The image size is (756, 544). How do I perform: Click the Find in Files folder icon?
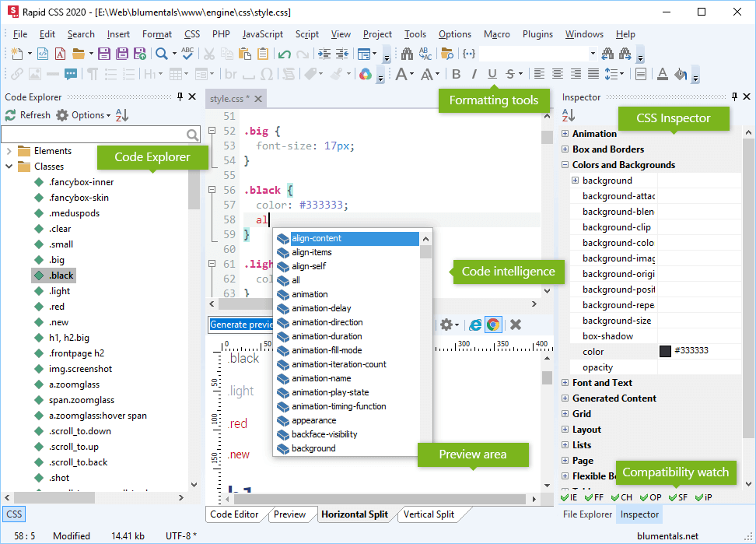[446, 54]
